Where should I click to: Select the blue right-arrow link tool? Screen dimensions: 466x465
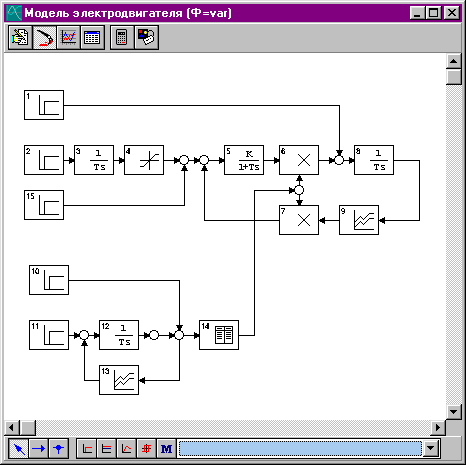click(x=39, y=449)
